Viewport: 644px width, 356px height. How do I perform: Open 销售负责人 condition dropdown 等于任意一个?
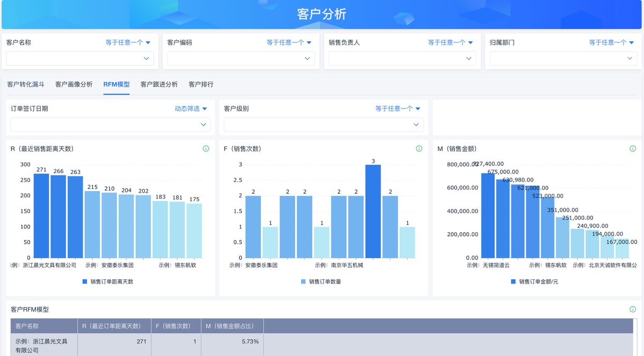click(451, 42)
